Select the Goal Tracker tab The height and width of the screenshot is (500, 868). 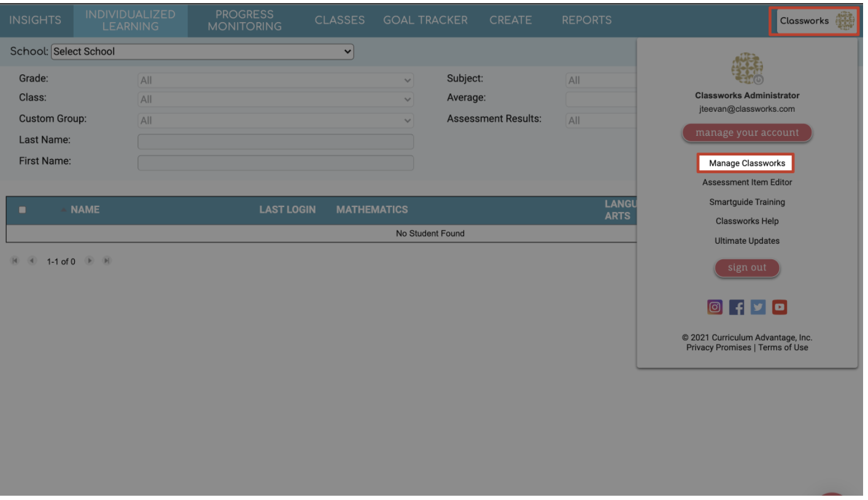424,20
